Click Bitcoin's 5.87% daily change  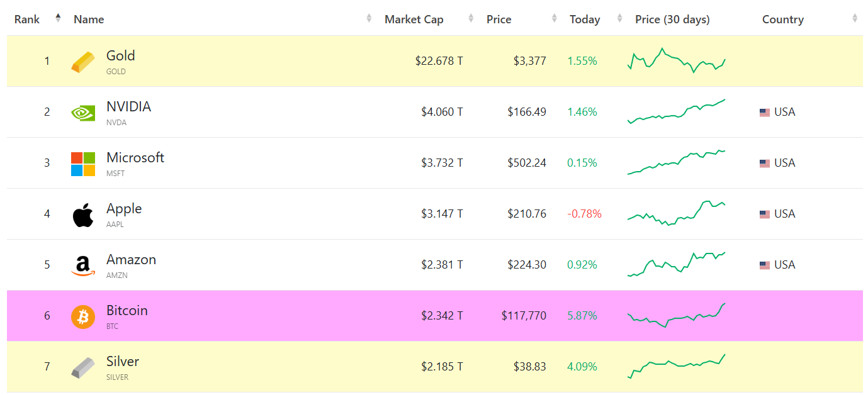[x=582, y=316]
